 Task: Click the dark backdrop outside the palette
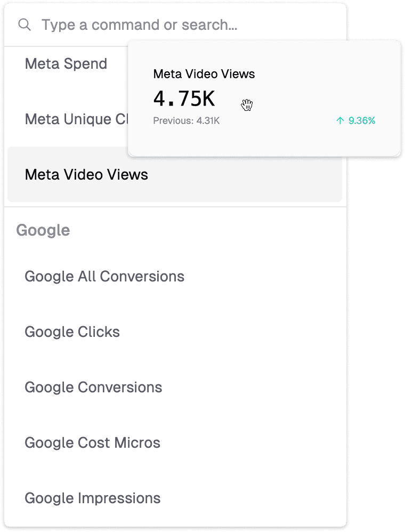click(376, 320)
